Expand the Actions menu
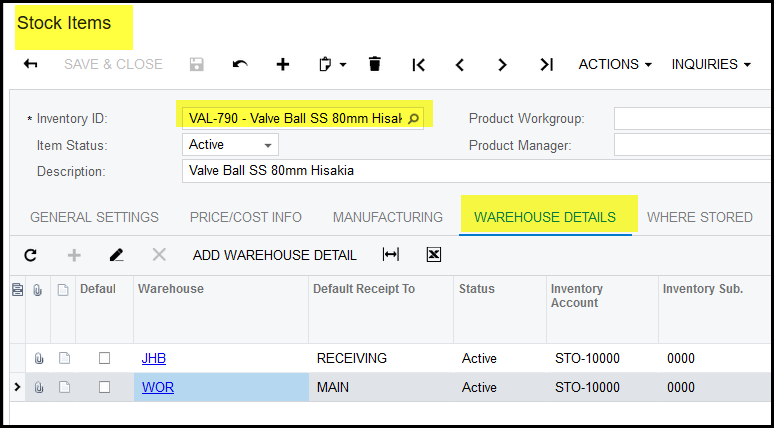Image resolution: width=774 pixels, height=428 pixels. pyautogui.click(x=615, y=64)
